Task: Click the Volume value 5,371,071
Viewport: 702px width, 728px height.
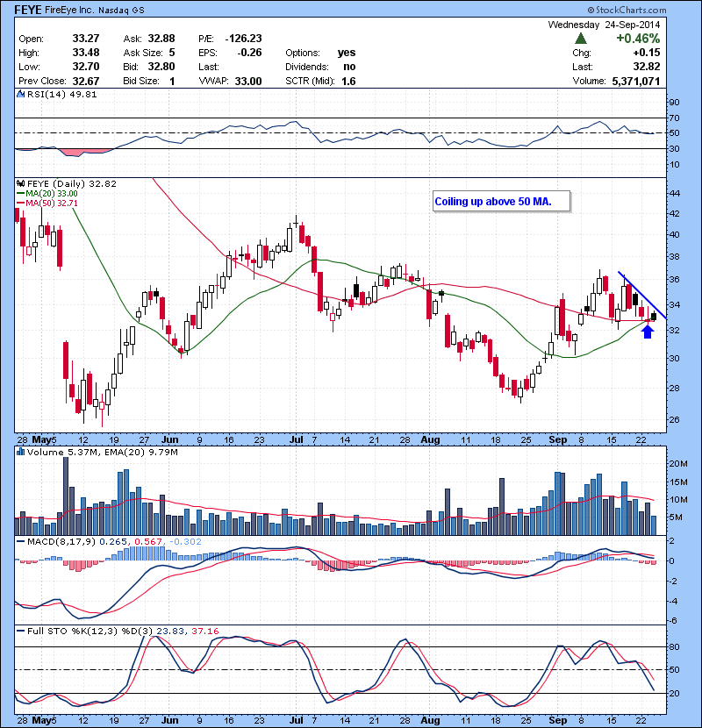Action: click(636, 82)
